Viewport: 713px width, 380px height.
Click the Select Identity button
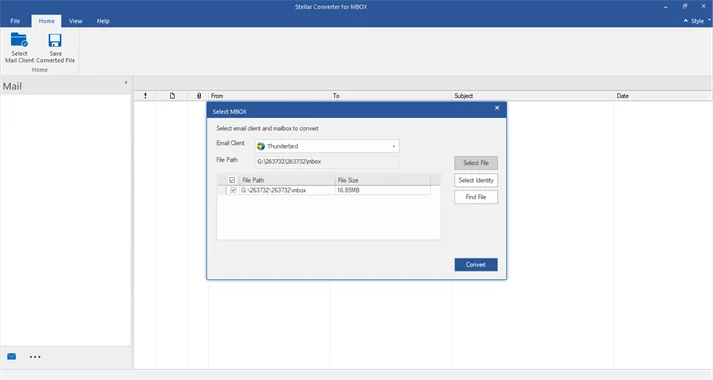click(x=476, y=180)
